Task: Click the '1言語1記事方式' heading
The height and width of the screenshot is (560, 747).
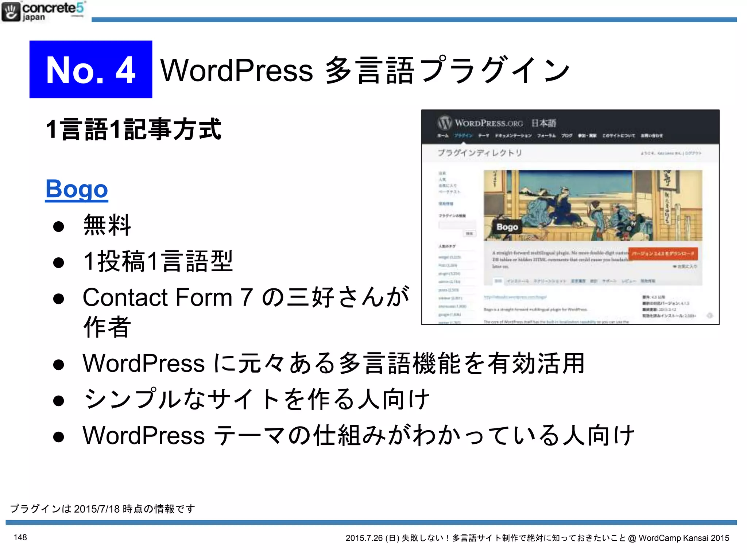Action: coord(133,129)
